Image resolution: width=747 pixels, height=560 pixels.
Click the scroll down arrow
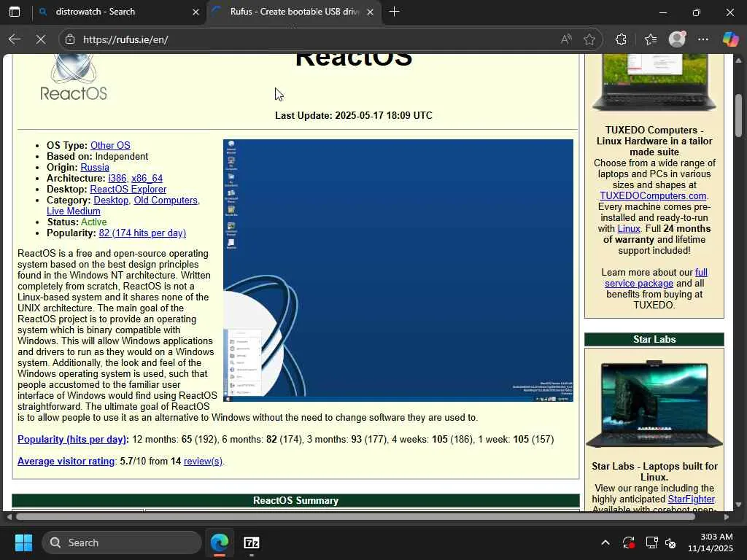(738, 505)
